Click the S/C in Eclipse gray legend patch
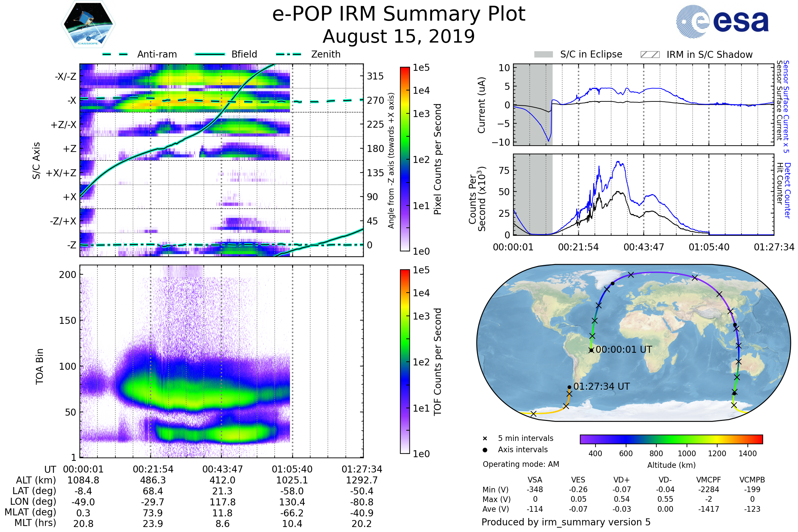The image size is (798, 532). (x=543, y=55)
